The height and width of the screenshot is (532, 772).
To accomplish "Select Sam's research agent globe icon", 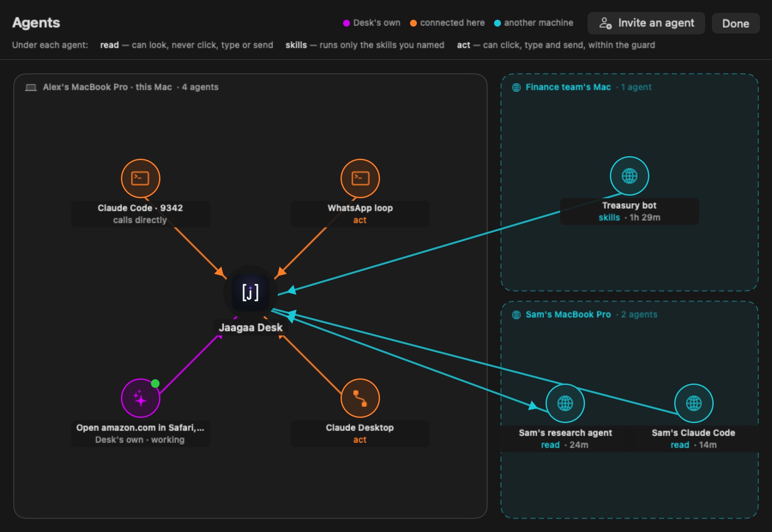I will 565,403.
